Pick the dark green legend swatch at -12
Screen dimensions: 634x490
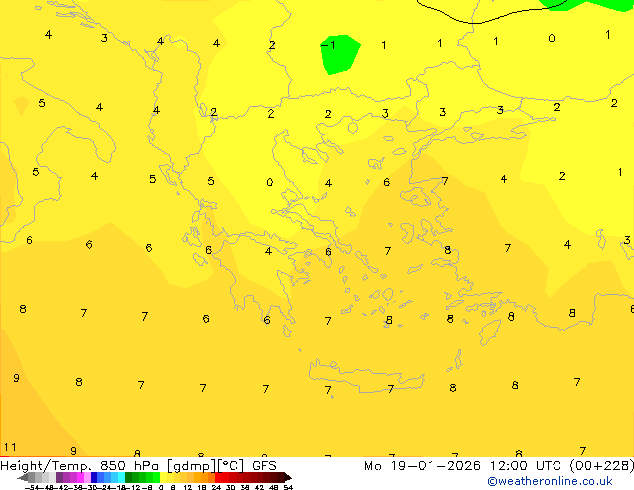click(128, 477)
